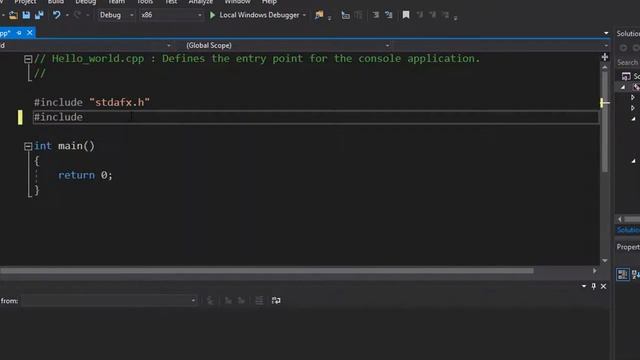
Task: Open the Window menu
Action: click(x=238, y=2)
